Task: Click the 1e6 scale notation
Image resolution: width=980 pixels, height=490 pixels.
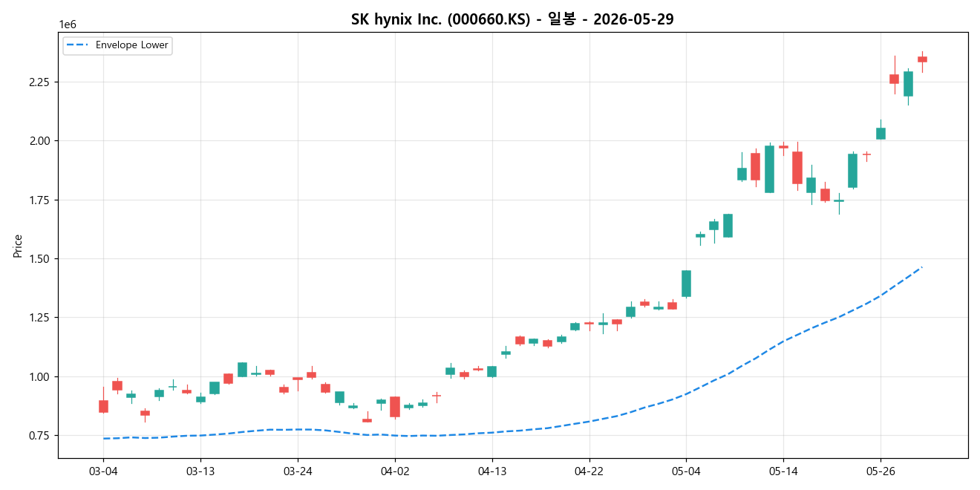Action: 68,25
